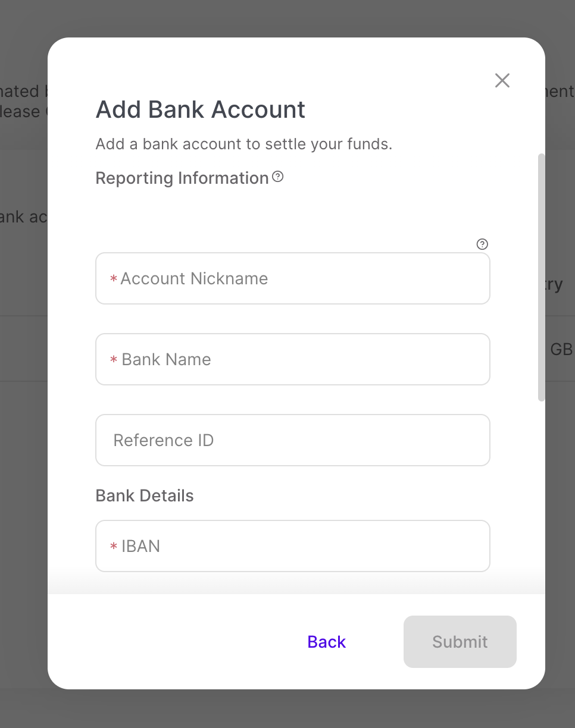Go back using the Back link
Viewport: 575px width, 728px height.
point(327,642)
